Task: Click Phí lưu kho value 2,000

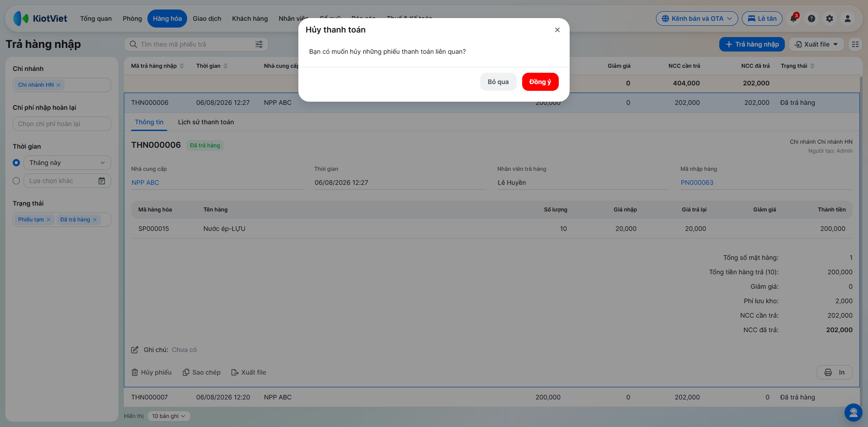Action: pyautogui.click(x=844, y=301)
